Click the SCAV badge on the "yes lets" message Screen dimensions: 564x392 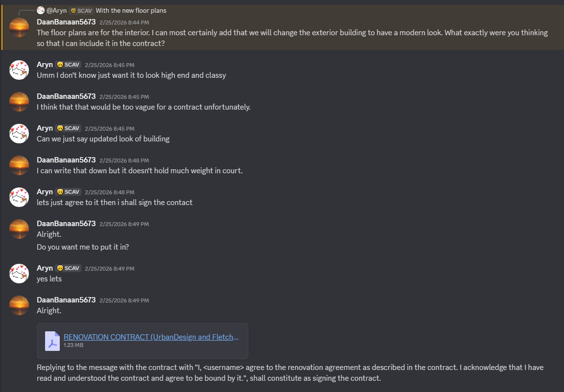tap(69, 268)
